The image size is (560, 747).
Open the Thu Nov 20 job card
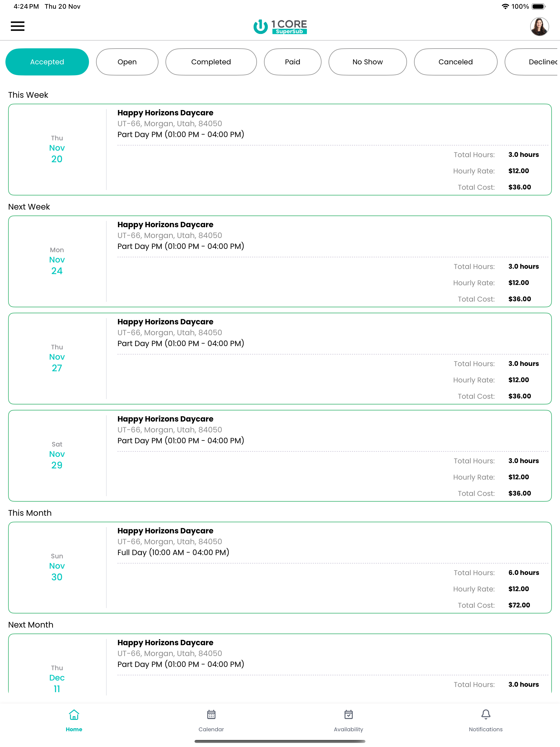pyautogui.click(x=280, y=150)
